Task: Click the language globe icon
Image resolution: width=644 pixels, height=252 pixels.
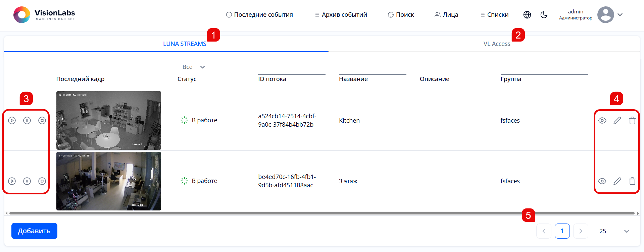Action: pos(527,15)
